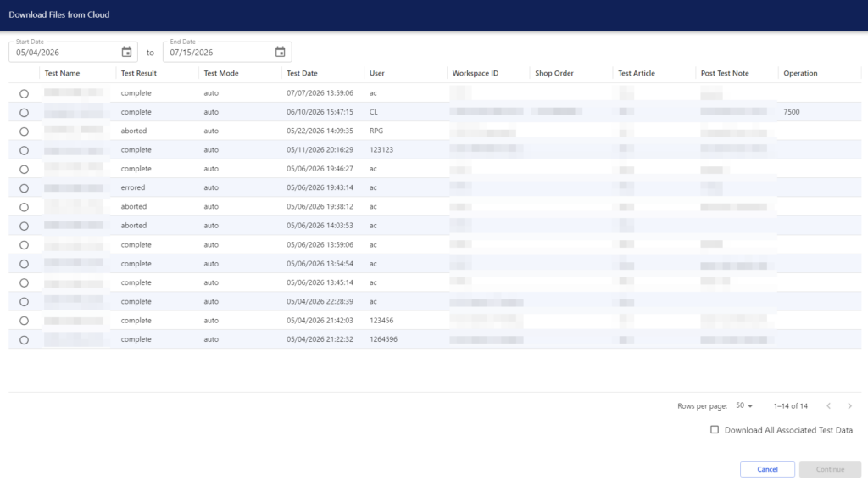Sort by the Test Mode column
This screenshot has width=868, height=481.
pyautogui.click(x=221, y=73)
